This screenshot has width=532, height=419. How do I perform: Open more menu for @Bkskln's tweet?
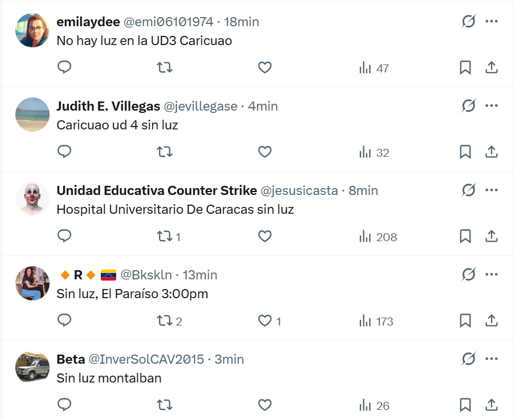[492, 275]
